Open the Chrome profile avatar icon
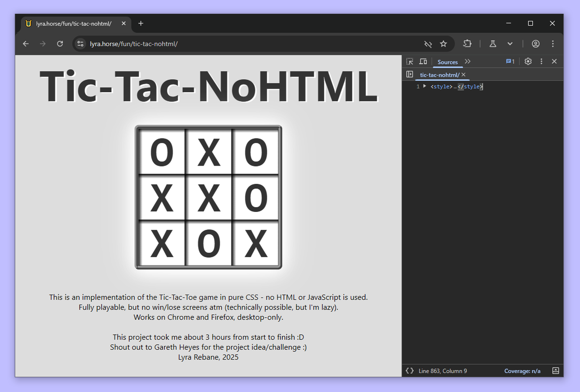 click(x=536, y=43)
